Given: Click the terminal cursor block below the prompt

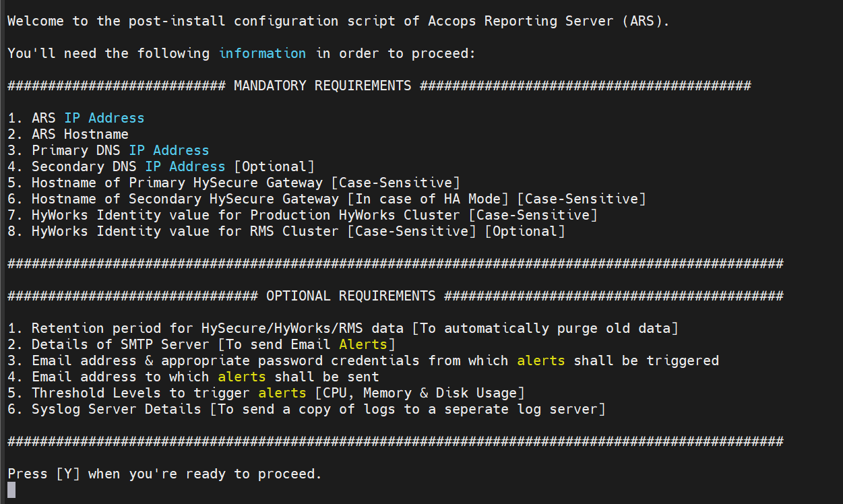Looking at the screenshot, I should tap(11, 490).
